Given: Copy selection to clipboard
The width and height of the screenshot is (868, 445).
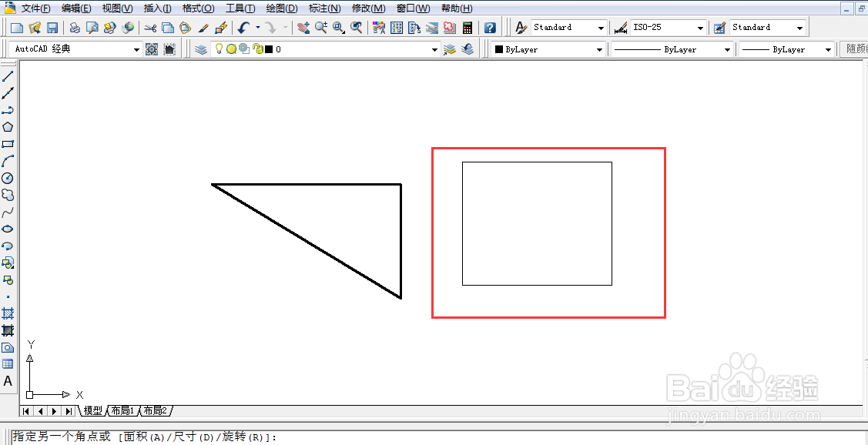Looking at the screenshot, I should (x=167, y=28).
